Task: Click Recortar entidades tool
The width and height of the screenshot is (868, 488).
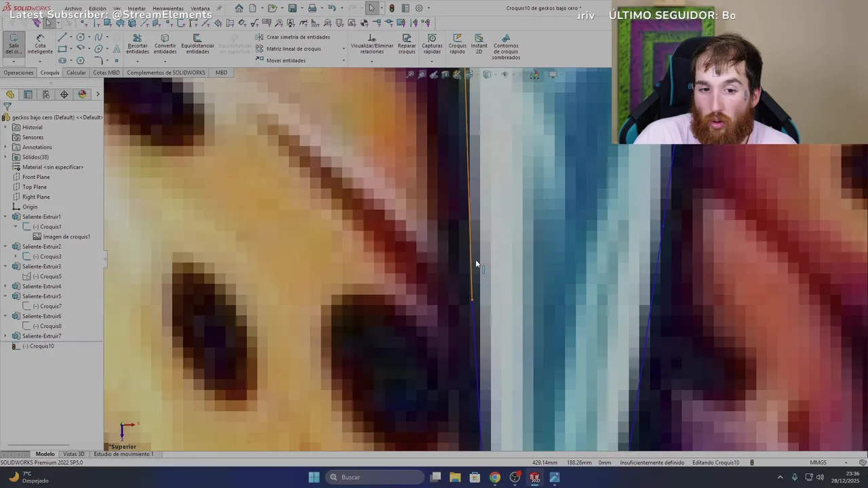Action: pos(138,44)
